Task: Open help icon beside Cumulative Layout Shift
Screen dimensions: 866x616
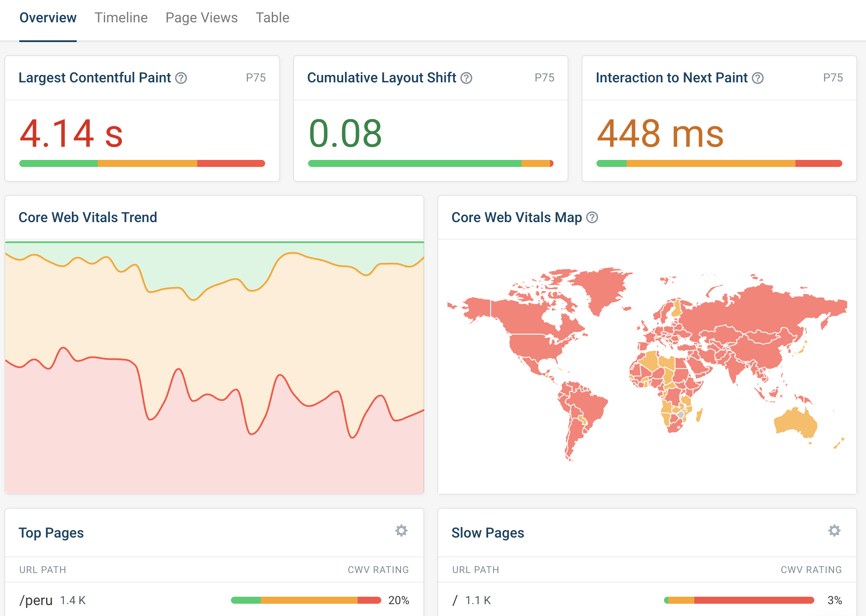Action: (x=466, y=78)
